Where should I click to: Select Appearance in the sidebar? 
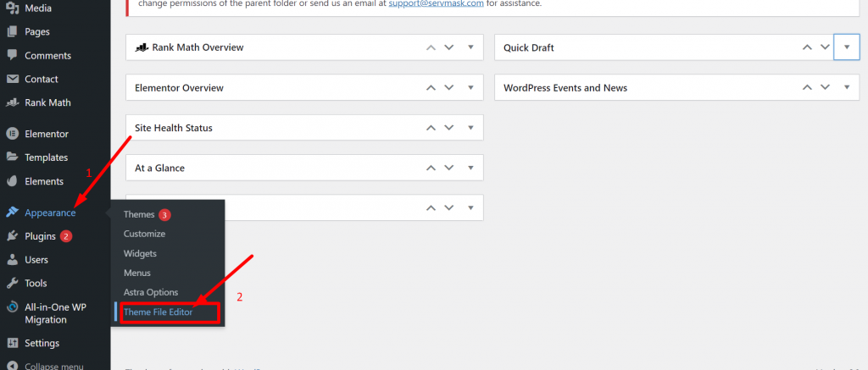(50, 213)
